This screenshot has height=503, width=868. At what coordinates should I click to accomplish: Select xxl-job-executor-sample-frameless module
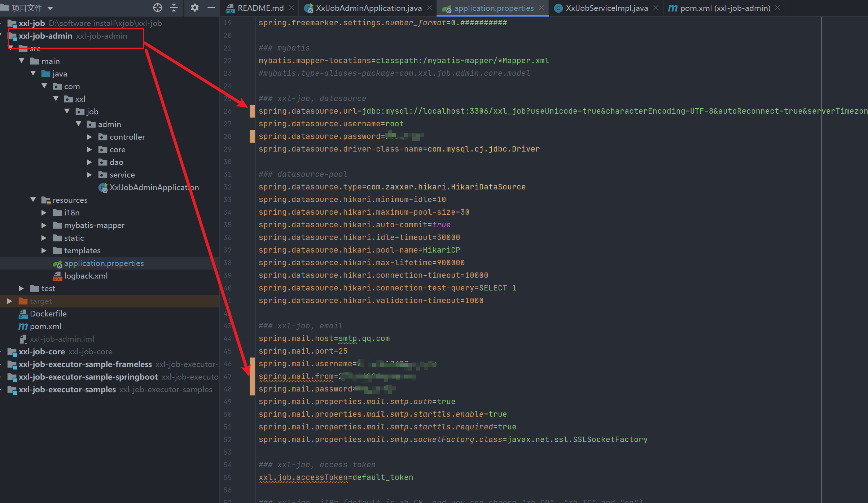tap(85, 364)
